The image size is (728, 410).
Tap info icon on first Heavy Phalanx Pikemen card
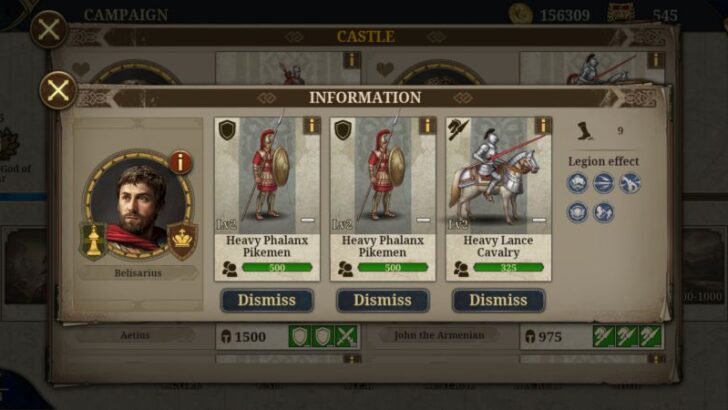point(312,126)
